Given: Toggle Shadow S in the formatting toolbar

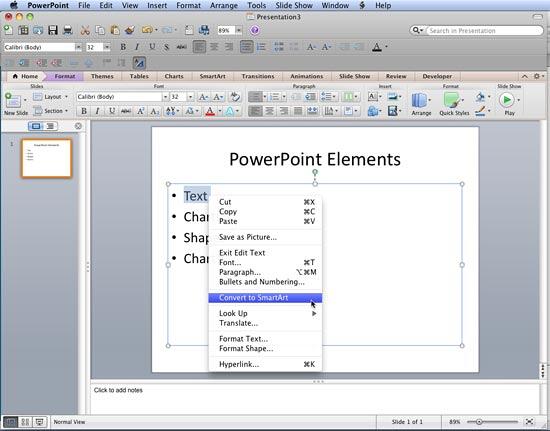Looking at the screenshot, I should [x=167, y=47].
